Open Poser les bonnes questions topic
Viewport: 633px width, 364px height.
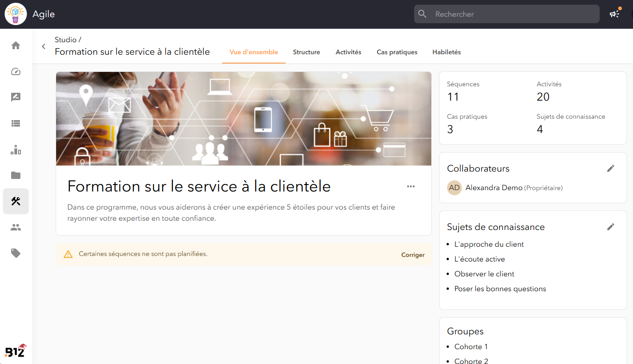tap(500, 289)
